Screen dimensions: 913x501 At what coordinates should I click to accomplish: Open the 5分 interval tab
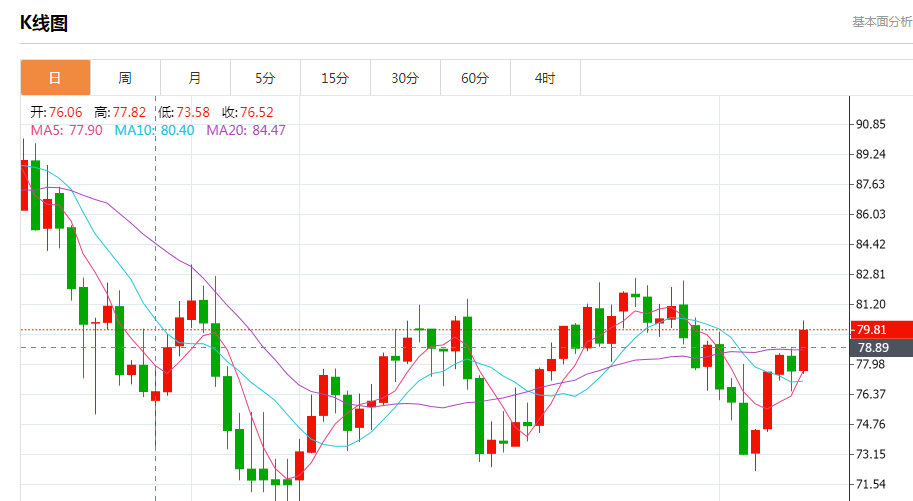click(265, 78)
